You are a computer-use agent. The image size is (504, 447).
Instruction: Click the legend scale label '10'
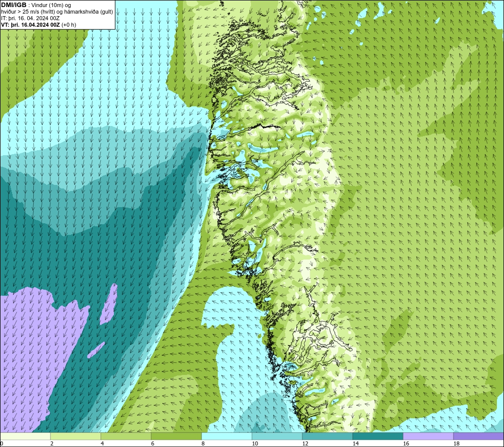coord(255,443)
